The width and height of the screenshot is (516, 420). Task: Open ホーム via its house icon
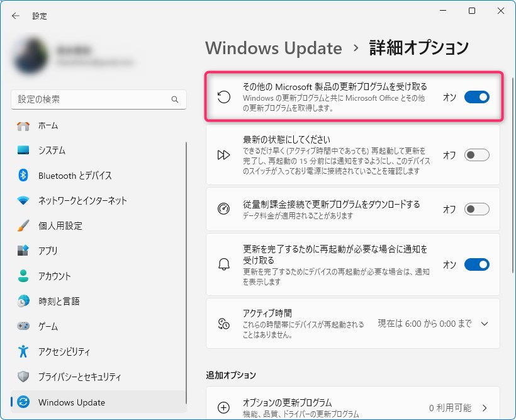[x=23, y=125]
